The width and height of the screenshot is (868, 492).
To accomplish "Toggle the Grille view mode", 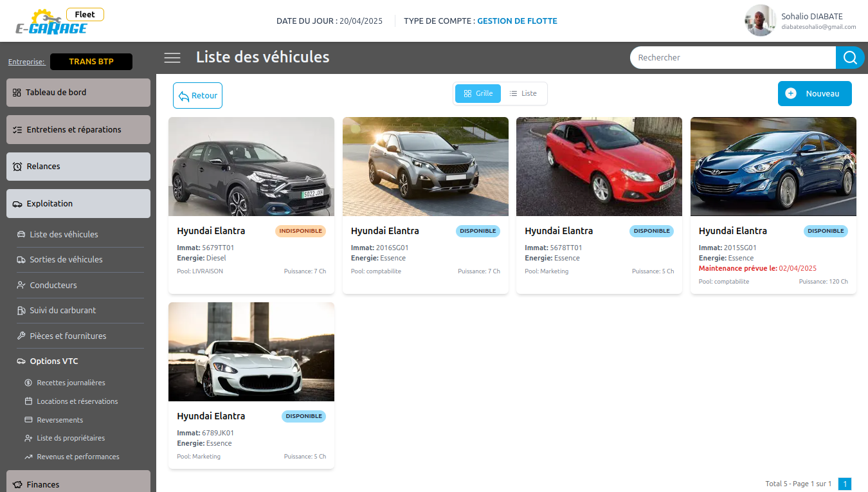I will (478, 93).
